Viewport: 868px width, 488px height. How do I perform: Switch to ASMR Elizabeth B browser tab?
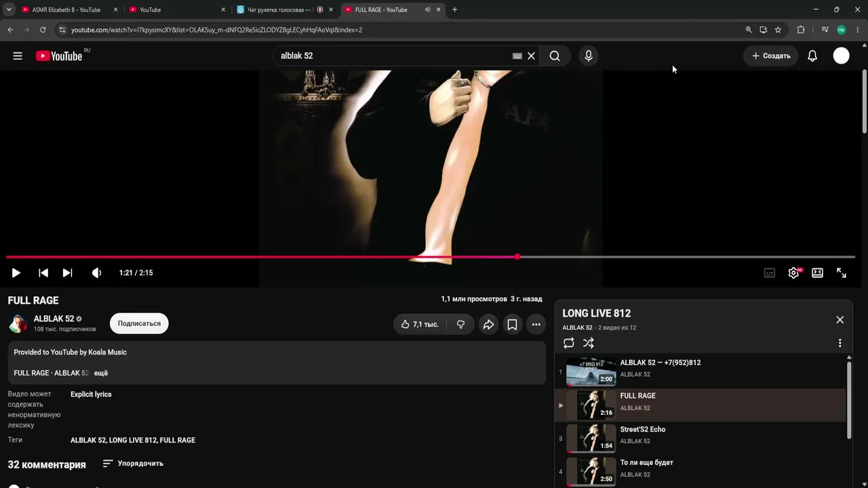pyautogui.click(x=68, y=9)
